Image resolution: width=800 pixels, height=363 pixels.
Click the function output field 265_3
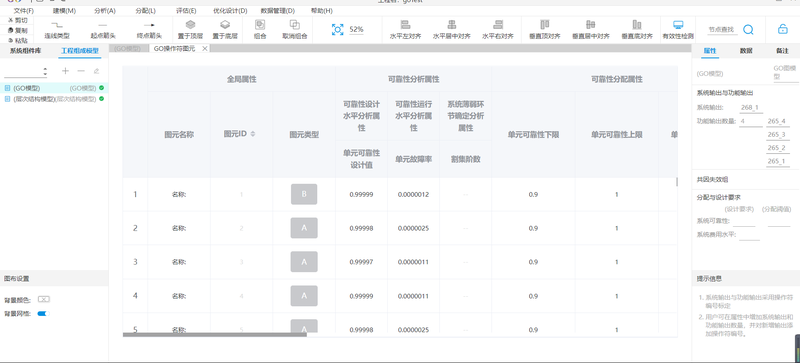pos(779,135)
